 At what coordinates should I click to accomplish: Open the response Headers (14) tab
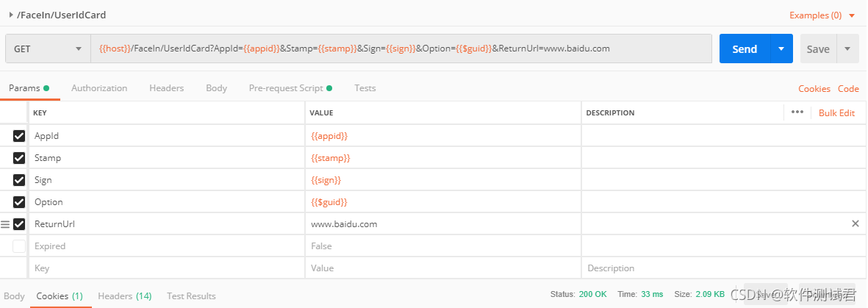124,296
